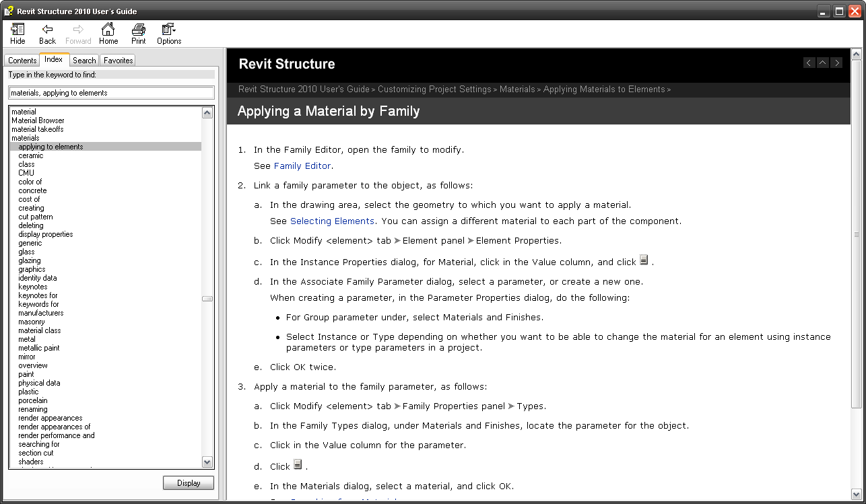Click the help window title icon
Screen dimensions: 866x504
tap(9, 11)
